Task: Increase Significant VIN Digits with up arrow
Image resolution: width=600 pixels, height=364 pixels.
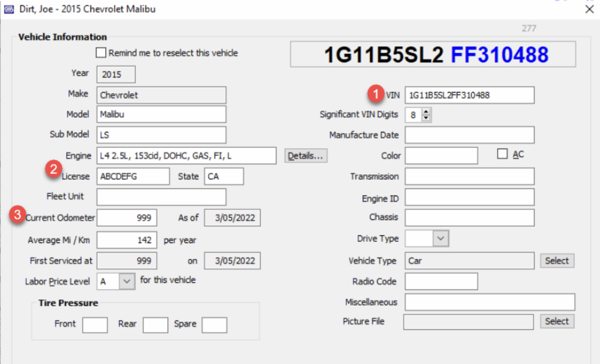Action: point(426,111)
